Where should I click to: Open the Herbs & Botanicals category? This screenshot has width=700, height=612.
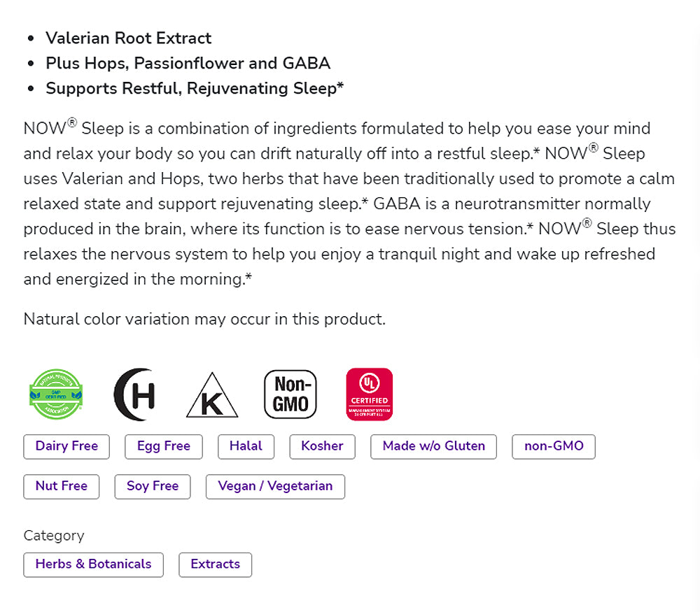point(93,564)
